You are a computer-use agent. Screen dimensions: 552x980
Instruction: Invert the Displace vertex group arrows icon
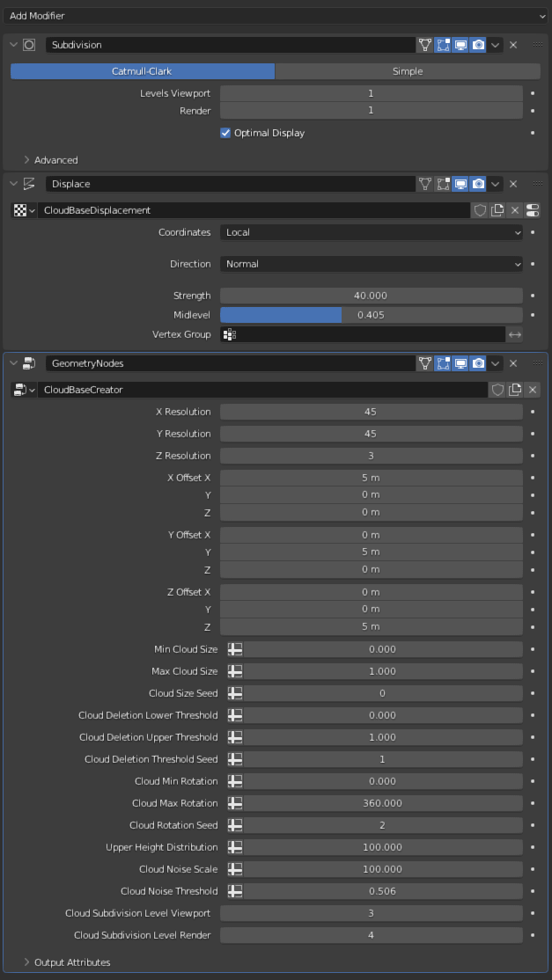coord(515,334)
